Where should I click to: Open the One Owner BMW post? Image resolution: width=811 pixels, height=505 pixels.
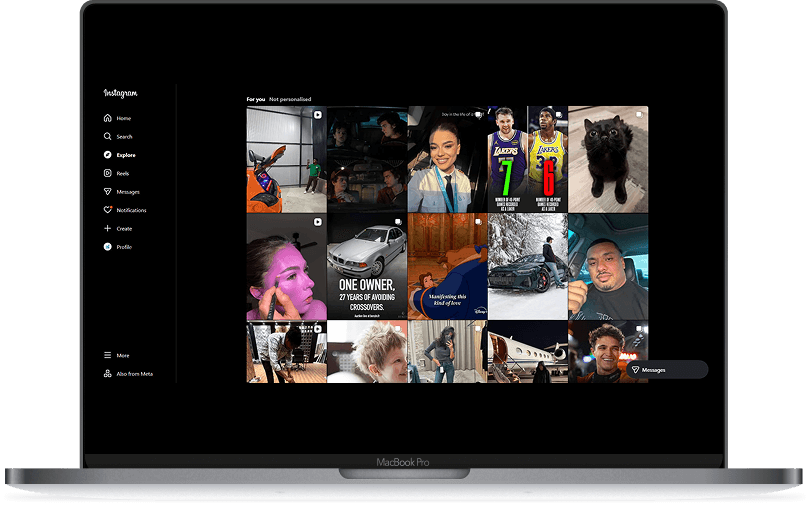coord(367,267)
